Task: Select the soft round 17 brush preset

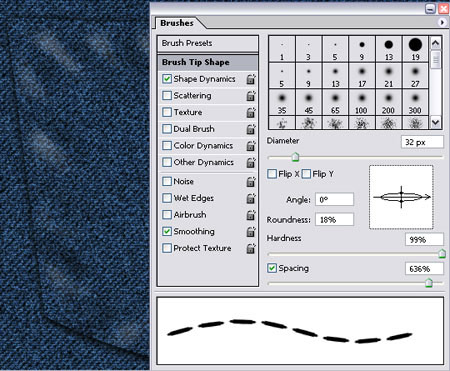Action: (x=362, y=76)
